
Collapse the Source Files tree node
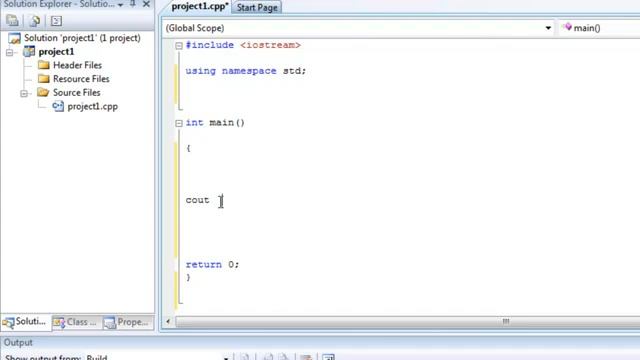(x=24, y=93)
